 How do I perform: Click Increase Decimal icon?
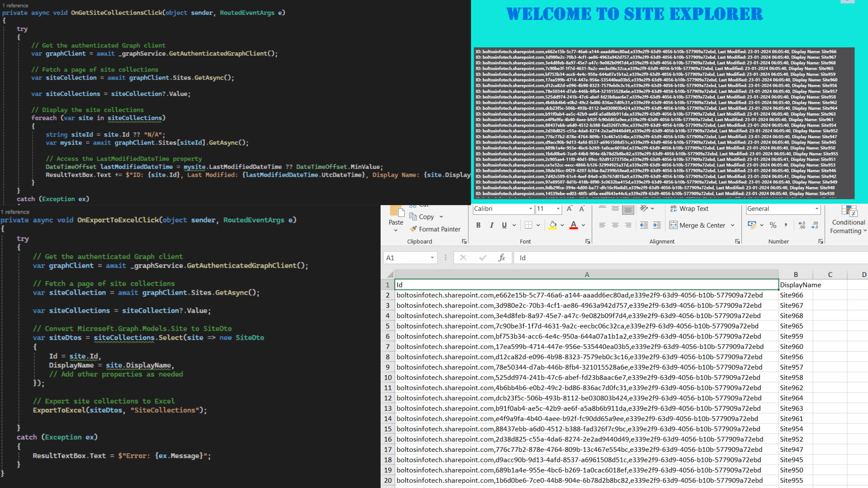(802, 225)
